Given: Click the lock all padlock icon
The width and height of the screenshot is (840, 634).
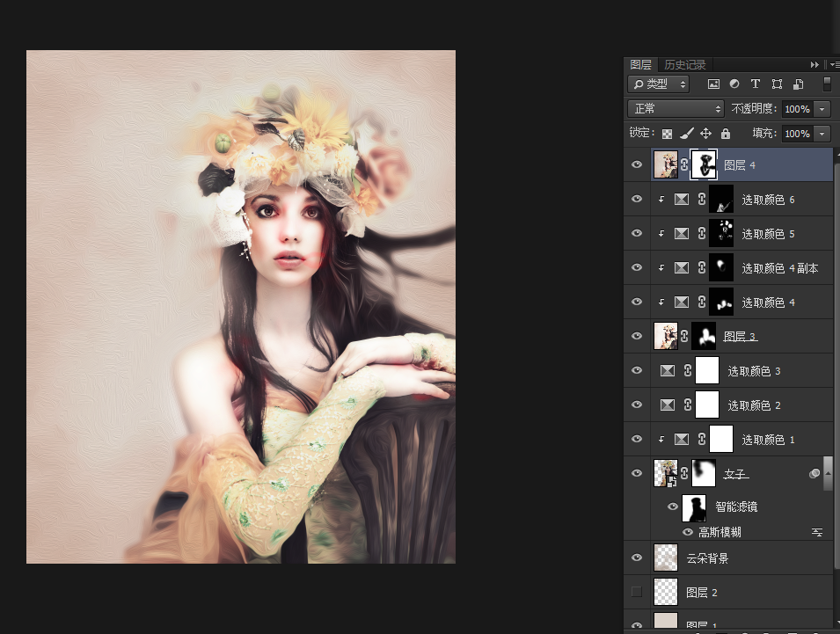Looking at the screenshot, I should pyautogui.click(x=726, y=134).
